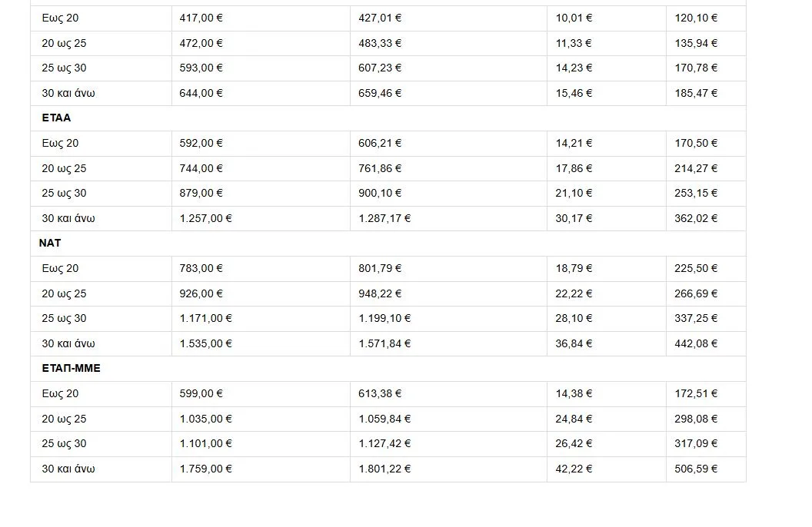Click the 185,47 € cell
This screenshot has width=812, height=527.
click(x=696, y=93)
